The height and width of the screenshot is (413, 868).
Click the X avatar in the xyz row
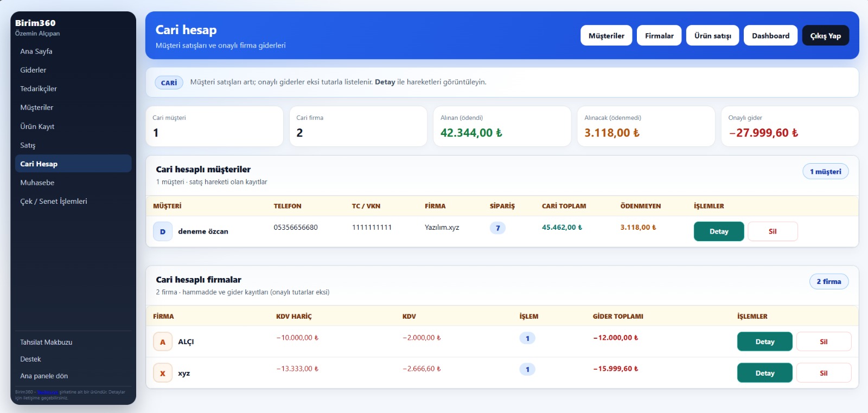163,373
